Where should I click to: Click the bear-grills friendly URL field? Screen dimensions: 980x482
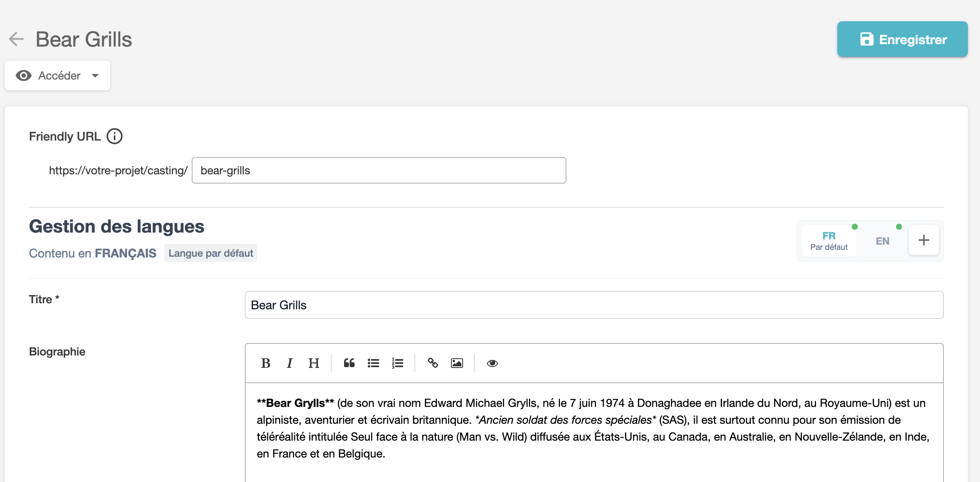[x=379, y=171]
